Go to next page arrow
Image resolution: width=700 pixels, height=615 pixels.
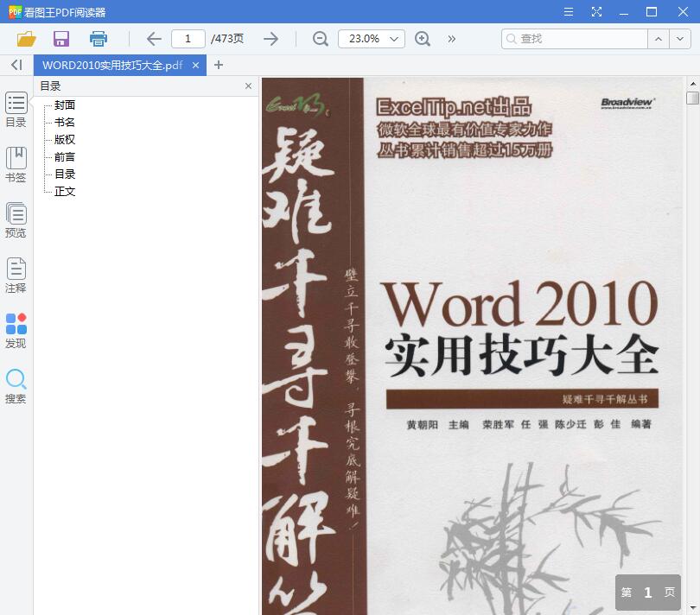pyautogui.click(x=271, y=39)
